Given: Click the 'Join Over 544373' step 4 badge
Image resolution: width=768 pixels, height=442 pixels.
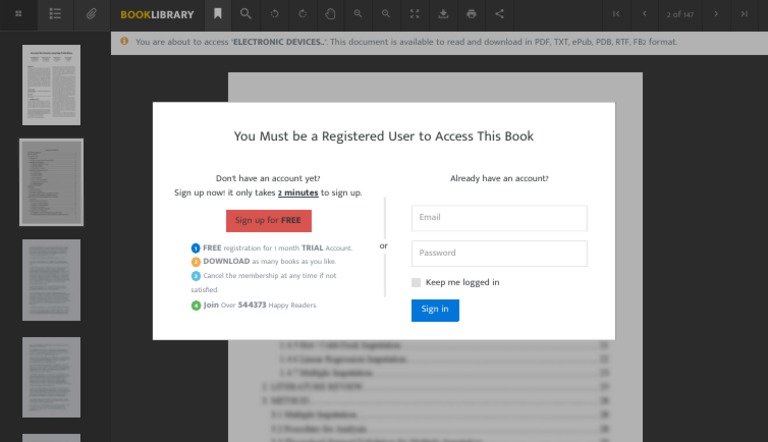Looking at the screenshot, I should pos(195,305).
